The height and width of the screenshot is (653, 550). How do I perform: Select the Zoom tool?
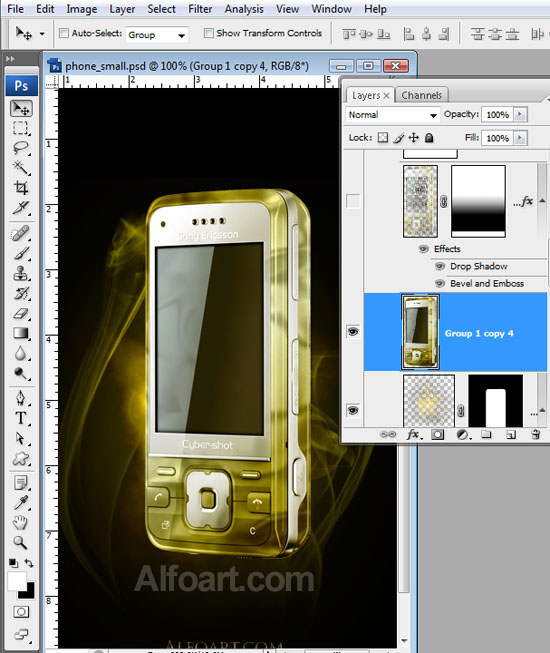tap(20, 543)
